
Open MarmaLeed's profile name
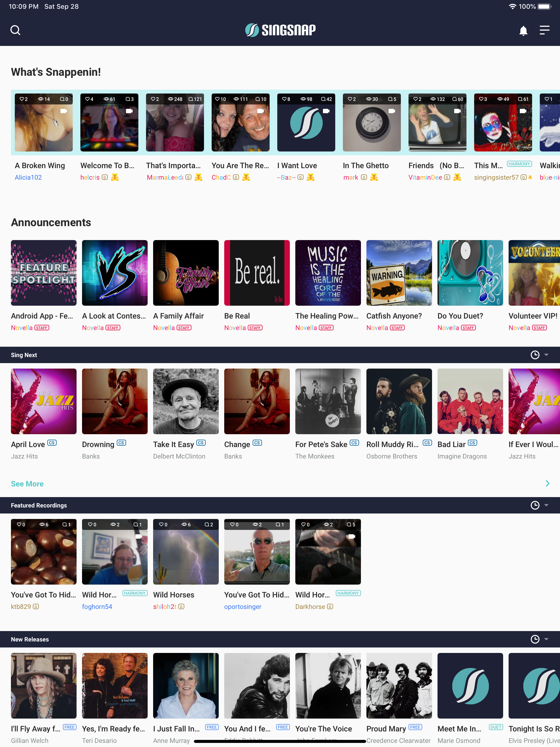[165, 178]
